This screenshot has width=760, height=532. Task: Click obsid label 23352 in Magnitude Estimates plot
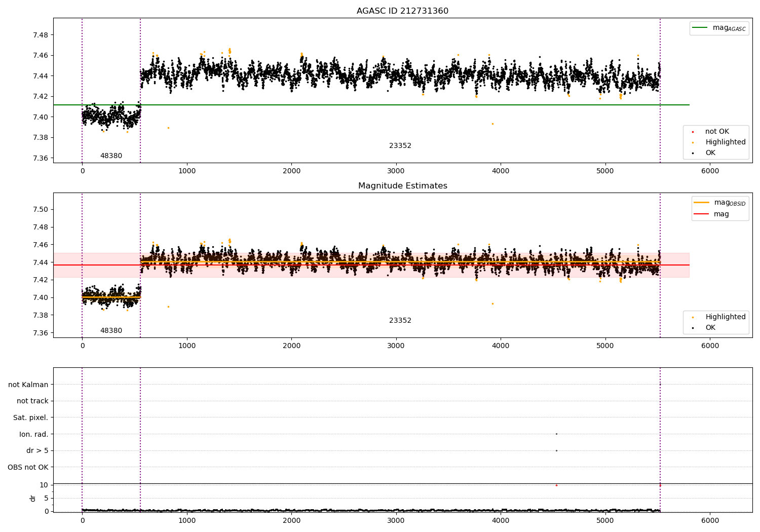coord(400,321)
